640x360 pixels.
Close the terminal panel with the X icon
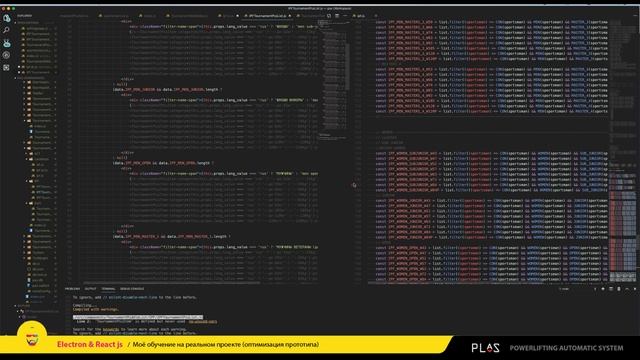tap(635, 289)
